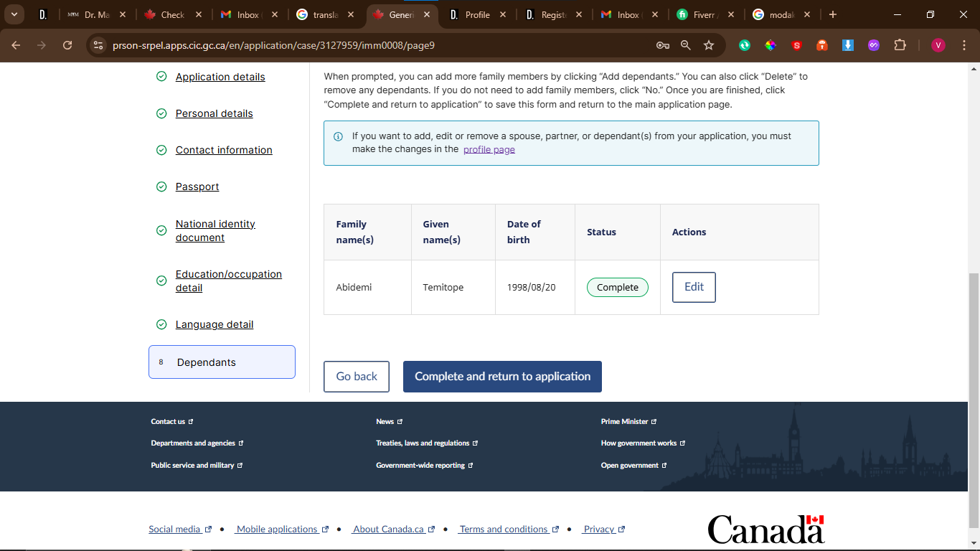The image size is (980, 551).
Task: Open the Application details section
Action: coord(220,77)
